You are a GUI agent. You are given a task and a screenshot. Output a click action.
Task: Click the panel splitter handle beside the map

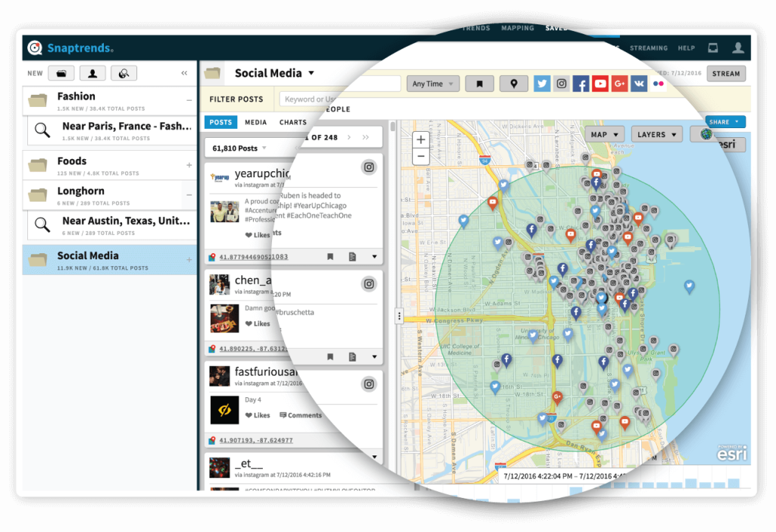[399, 316]
